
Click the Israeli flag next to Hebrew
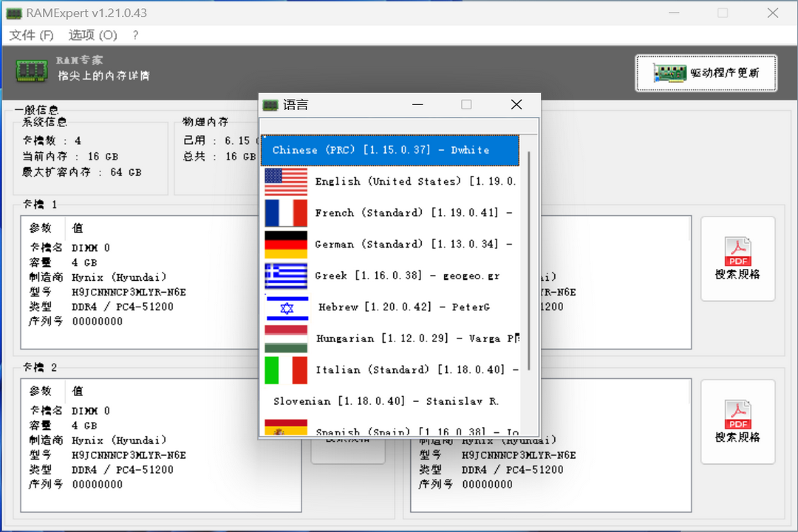286,307
